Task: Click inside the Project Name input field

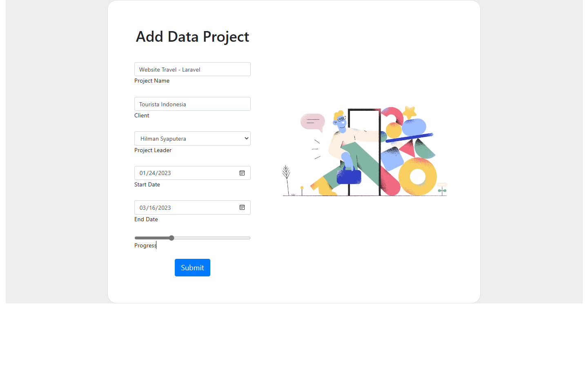Action: 192,69
